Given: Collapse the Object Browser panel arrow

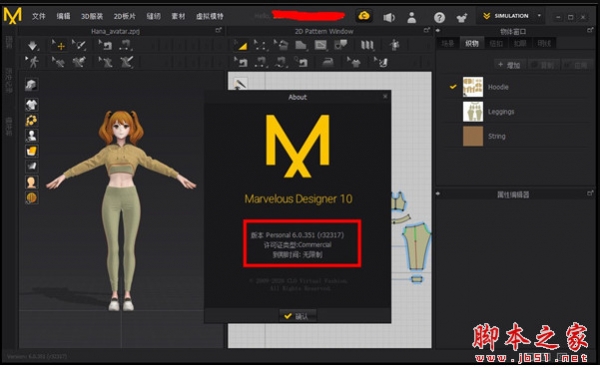Looking at the screenshot, I should (x=438, y=31).
